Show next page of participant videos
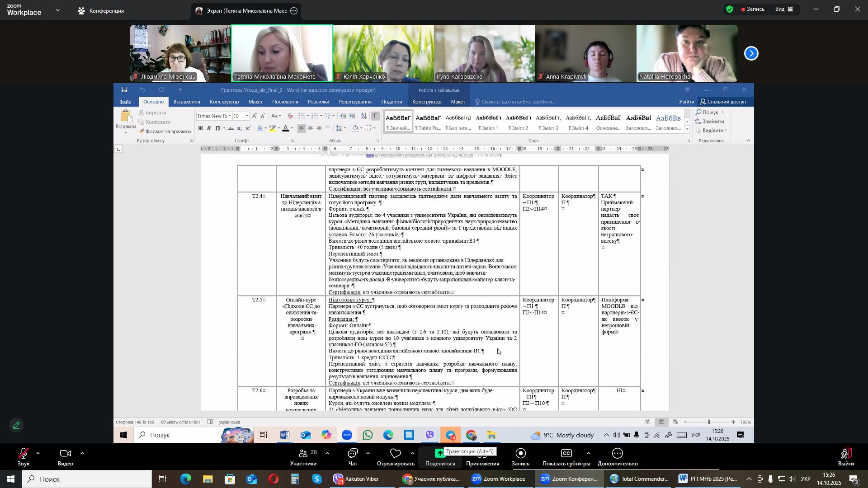This screenshot has width=868, height=488. pos(751,53)
